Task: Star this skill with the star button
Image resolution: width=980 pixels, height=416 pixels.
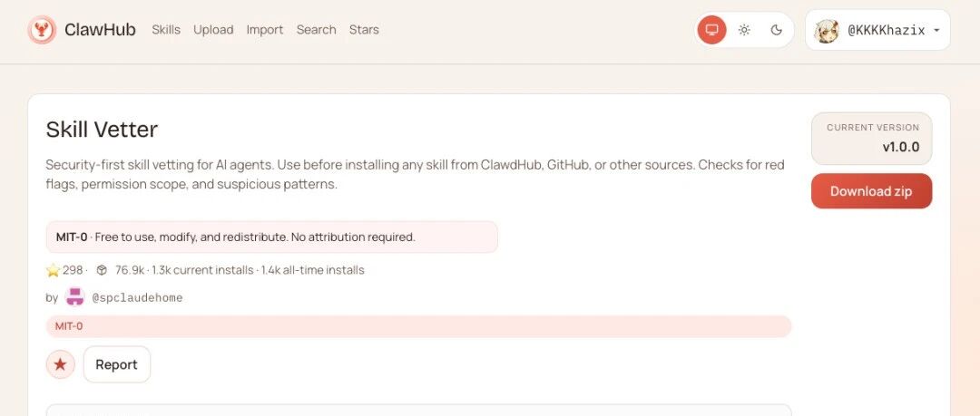Action: point(61,364)
